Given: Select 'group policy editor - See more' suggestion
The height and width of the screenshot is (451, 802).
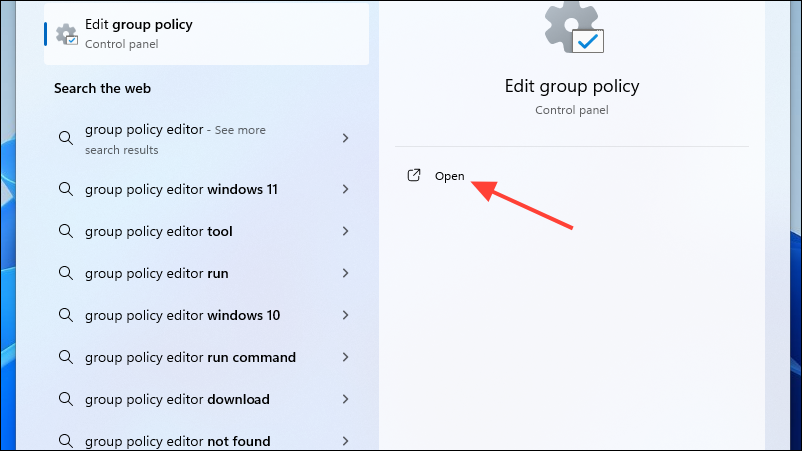Looking at the screenshot, I should point(206,139).
